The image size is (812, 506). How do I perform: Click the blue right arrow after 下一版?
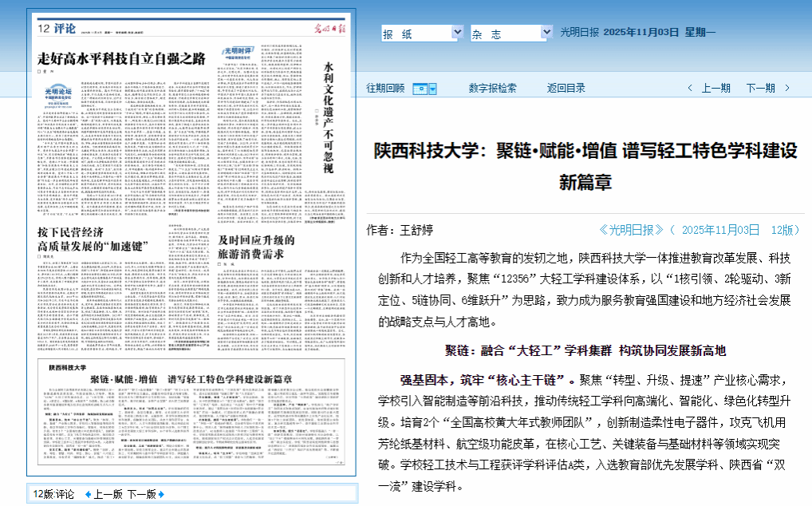[x=162, y=495]
